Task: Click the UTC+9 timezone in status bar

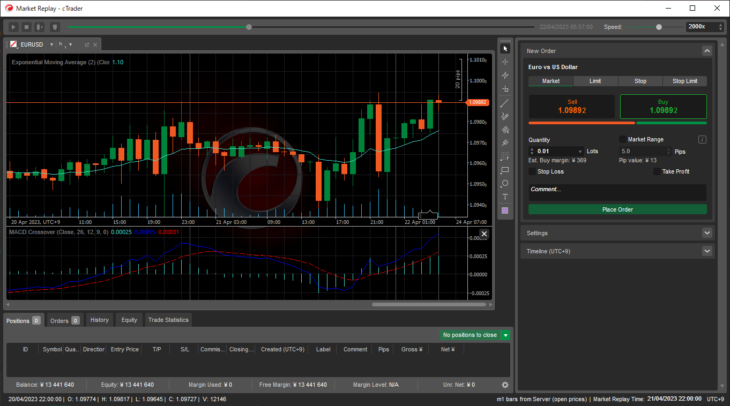Action: (x=715, y=399)
